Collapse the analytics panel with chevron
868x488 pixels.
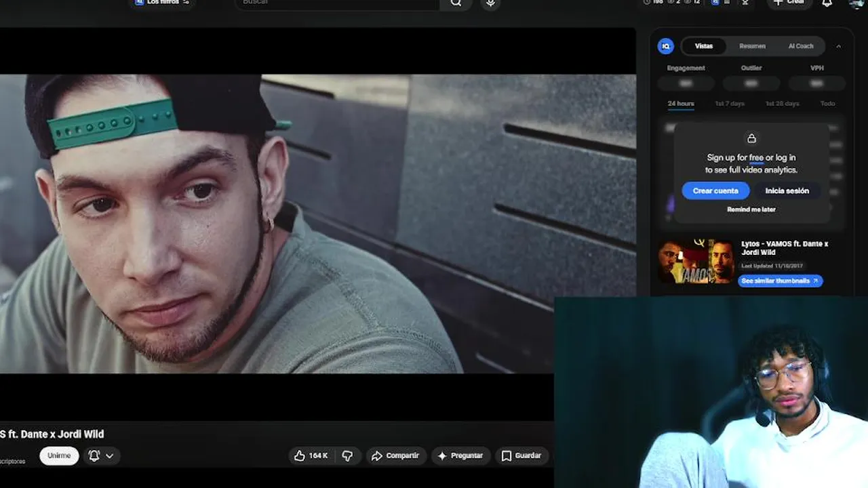839,46
